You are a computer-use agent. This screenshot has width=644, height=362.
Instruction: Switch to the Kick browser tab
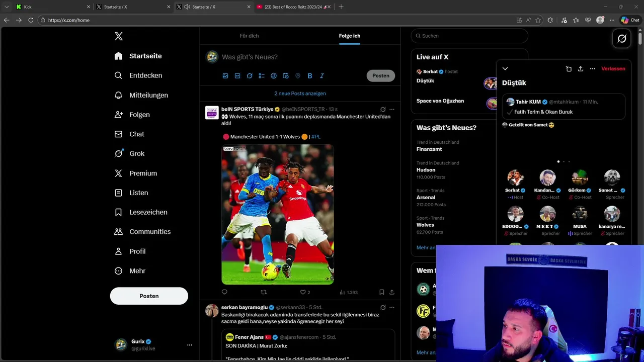tap(53, 7)
